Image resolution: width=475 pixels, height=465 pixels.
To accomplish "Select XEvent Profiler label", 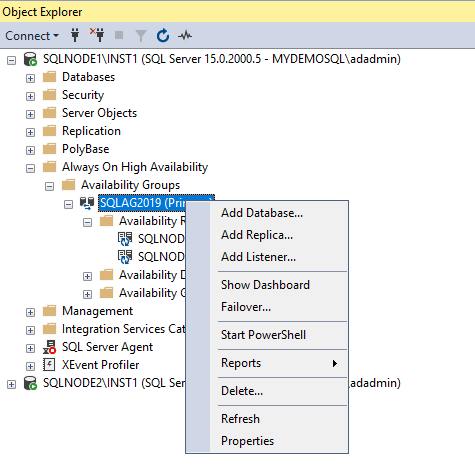I will [100, 365].
